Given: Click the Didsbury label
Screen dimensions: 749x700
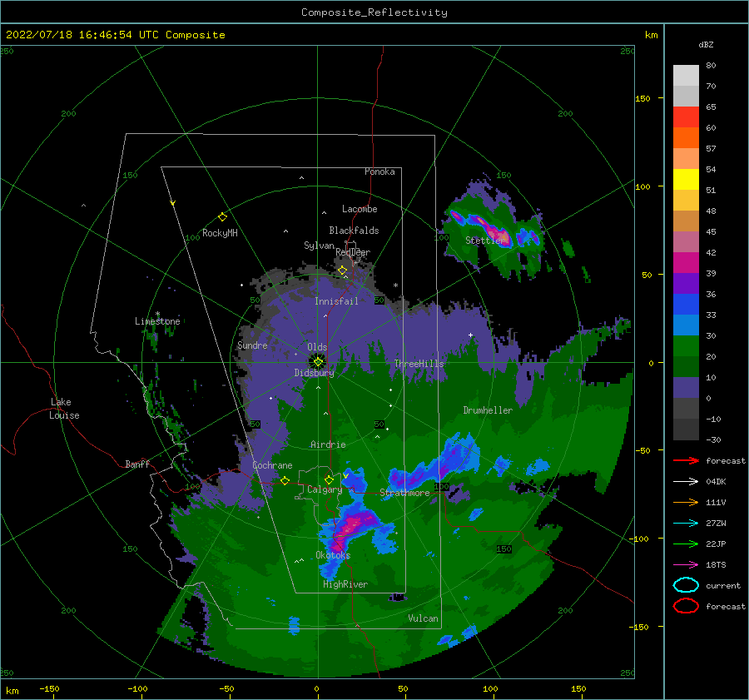Looking at the screenshot, I should pyautogui.click(x=314, y=373).
